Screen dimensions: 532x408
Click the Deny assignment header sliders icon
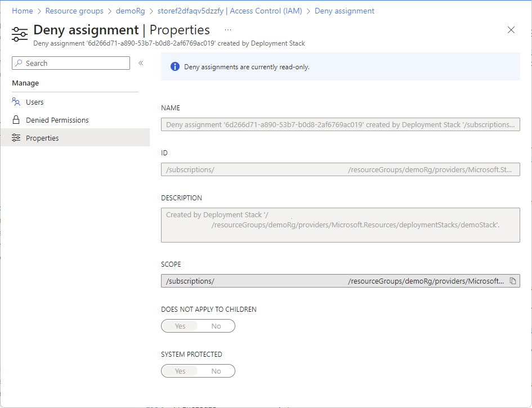pos(20,34)
